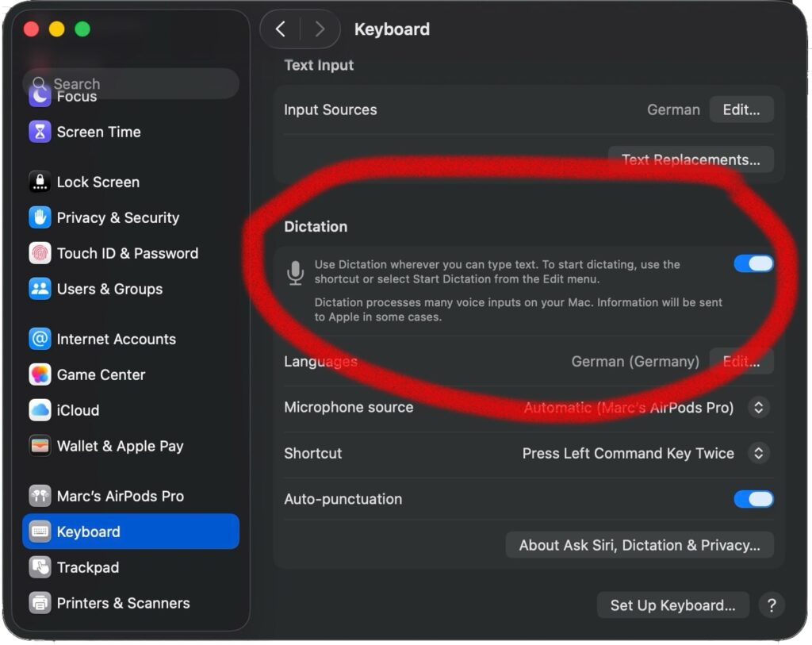Click the Trackpad sidebar icon

point(40,567)
